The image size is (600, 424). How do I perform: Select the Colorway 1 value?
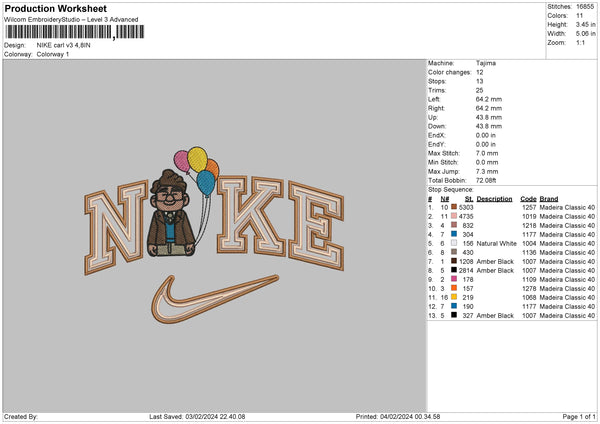coord(53,54)
